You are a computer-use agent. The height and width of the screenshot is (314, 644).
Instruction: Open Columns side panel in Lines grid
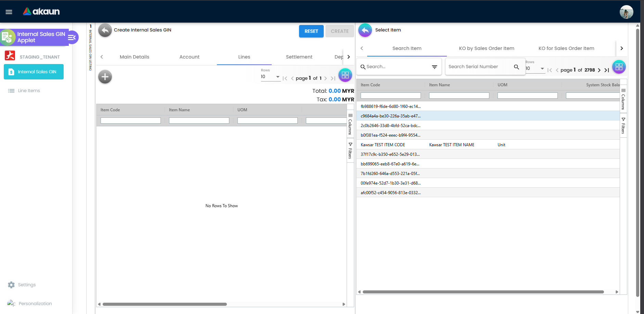tap(350, 124)
